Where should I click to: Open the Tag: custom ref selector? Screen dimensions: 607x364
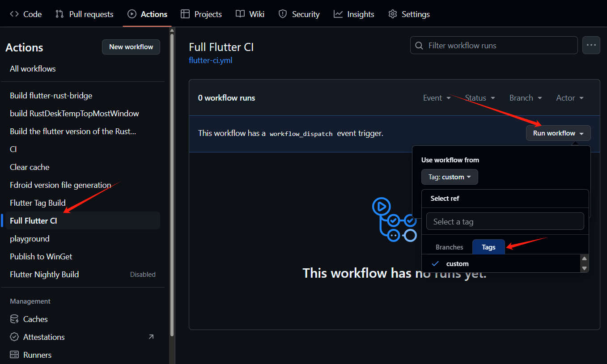click(x=450, y=177)
